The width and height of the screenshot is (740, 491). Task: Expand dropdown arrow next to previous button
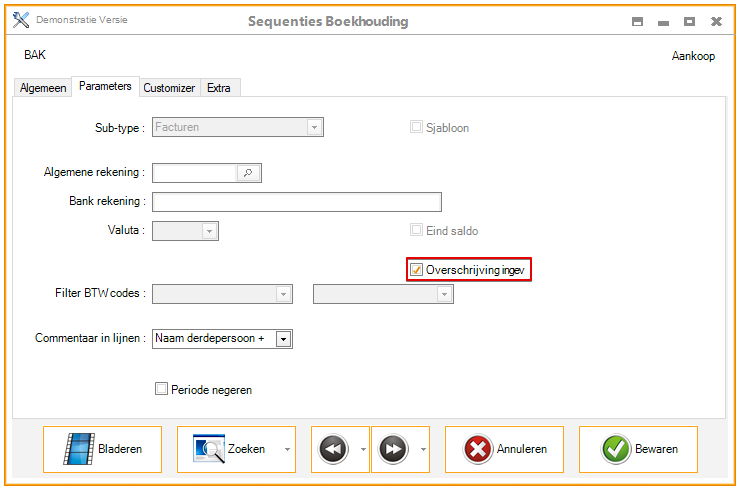pyautogui.click(x=363, y=450)
